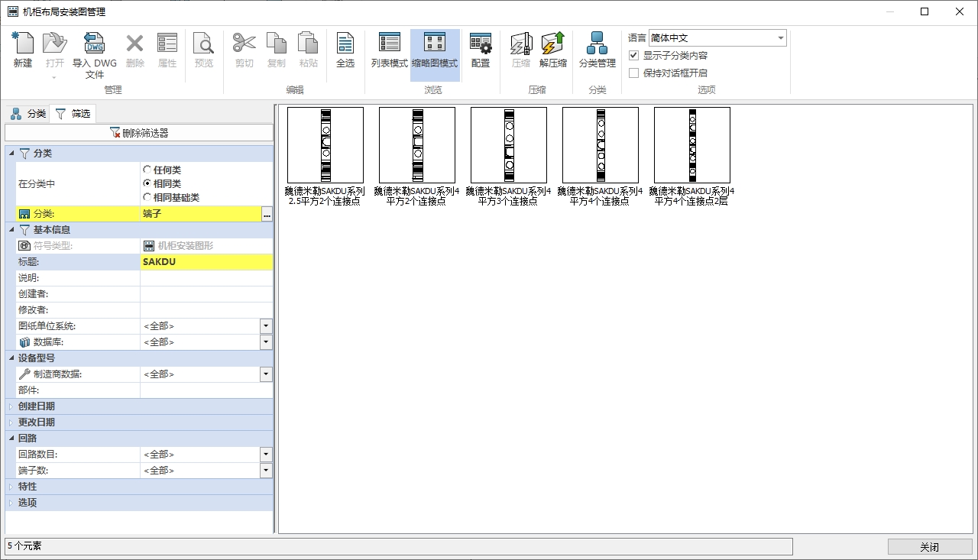Select the 任何类 radio option
The width and height of the screenshot is (978, 560).
(147, 170)
